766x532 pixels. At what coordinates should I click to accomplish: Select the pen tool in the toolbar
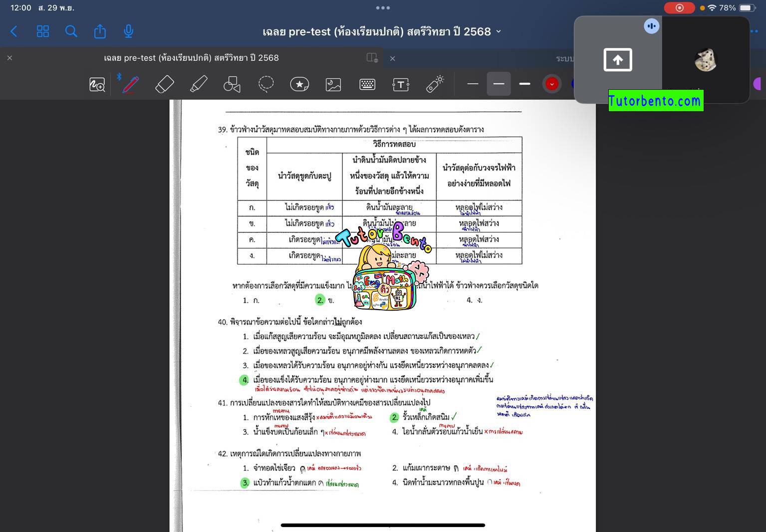[130, 84]
